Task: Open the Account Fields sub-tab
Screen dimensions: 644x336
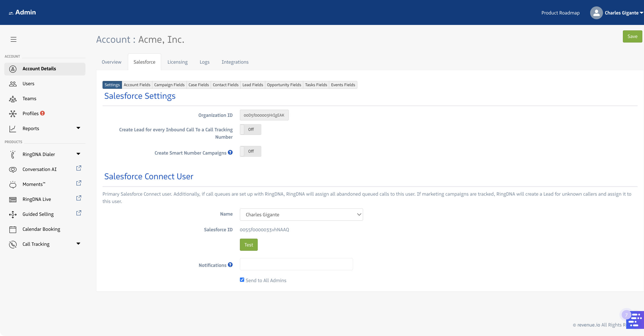Action: [x=137, y=85]
